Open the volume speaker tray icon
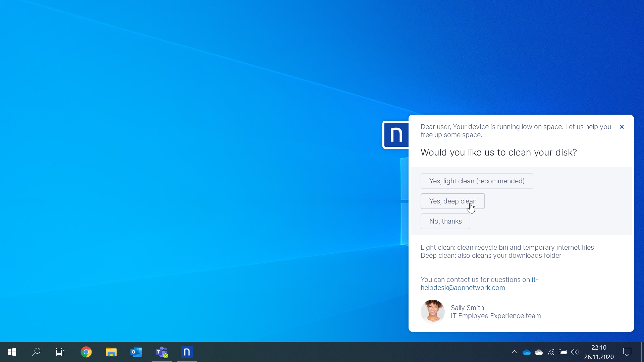Viewport: 644px width, 362px height. pos(575,352)
